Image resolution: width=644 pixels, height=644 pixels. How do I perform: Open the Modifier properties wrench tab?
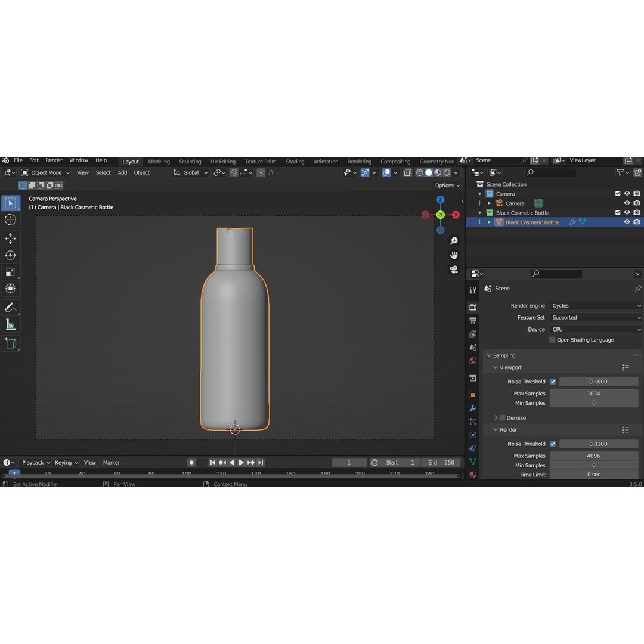(473, 408)
